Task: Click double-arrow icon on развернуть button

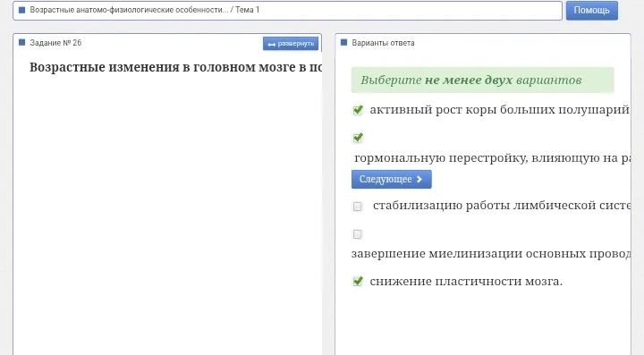Action: pyautogui.click(x=272, y=44)
